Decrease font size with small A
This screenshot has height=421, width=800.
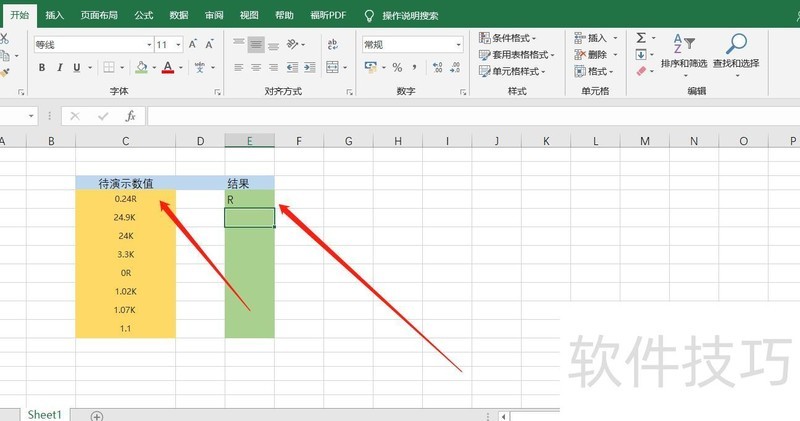(209, 44)
